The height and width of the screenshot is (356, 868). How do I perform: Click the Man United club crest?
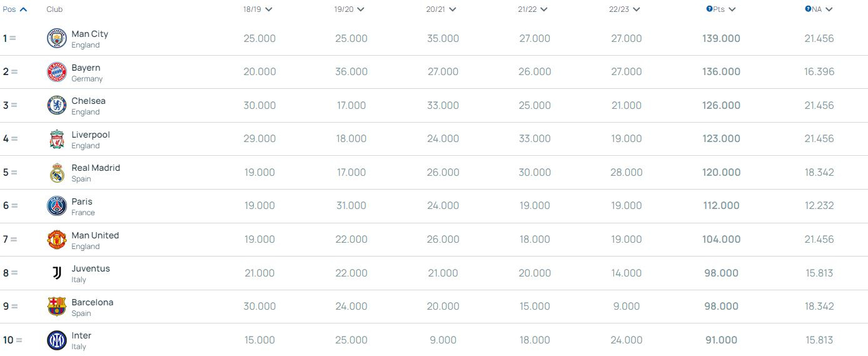[x=57, y=240]
